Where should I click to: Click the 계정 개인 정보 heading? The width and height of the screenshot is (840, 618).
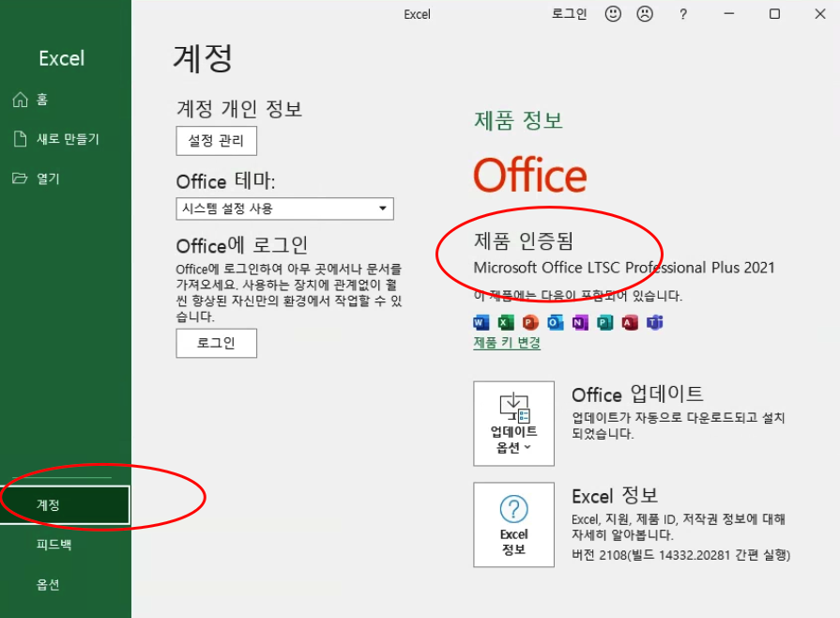point(239,109)
